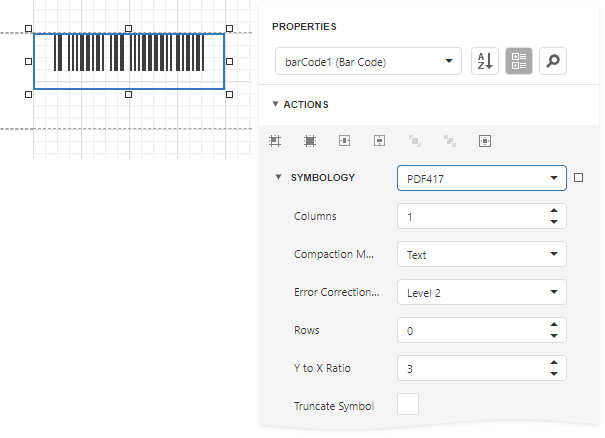
Task: Select the barcode control on the canvas
Action: click(128, 61)
